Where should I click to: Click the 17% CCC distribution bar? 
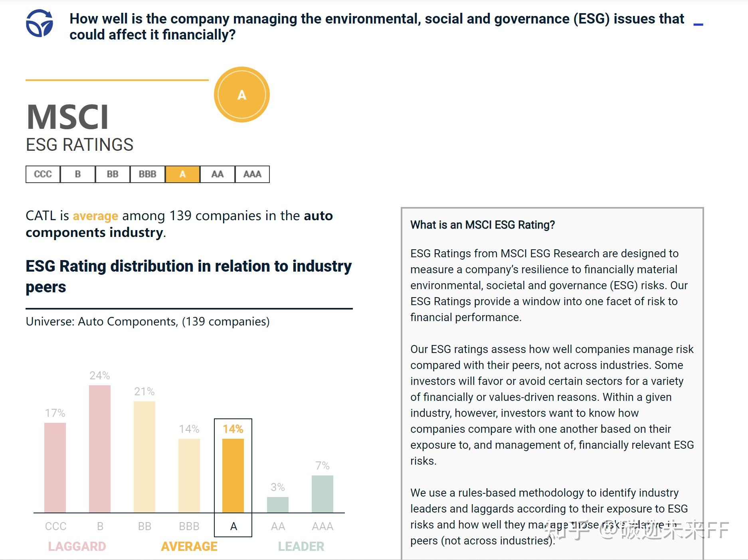click(x=55, y=467)
